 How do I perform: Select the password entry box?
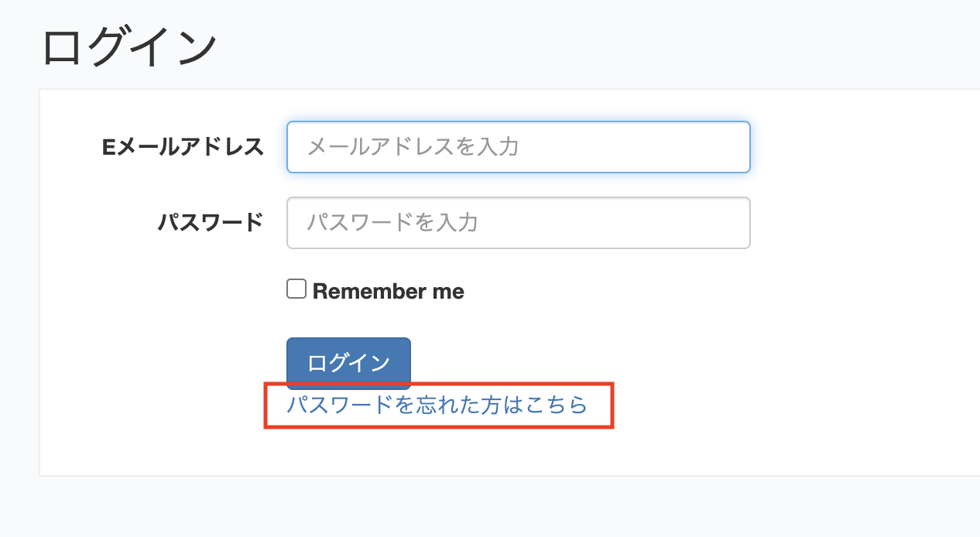click(x=518, y=223)
